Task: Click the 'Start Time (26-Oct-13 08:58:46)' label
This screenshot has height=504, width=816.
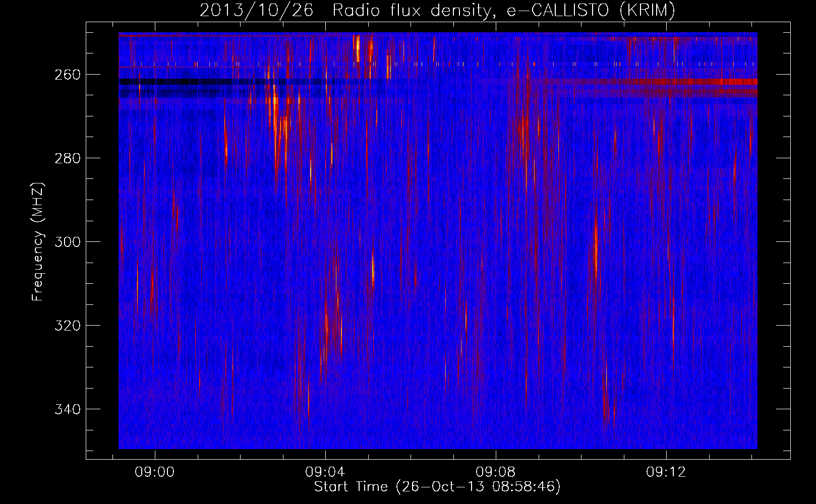Action: pyautogui.click(x=437, y=487)
